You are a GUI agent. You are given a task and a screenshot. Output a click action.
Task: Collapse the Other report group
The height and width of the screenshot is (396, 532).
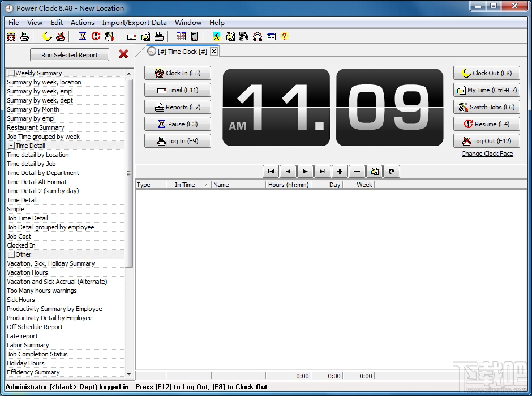point(11,254)
